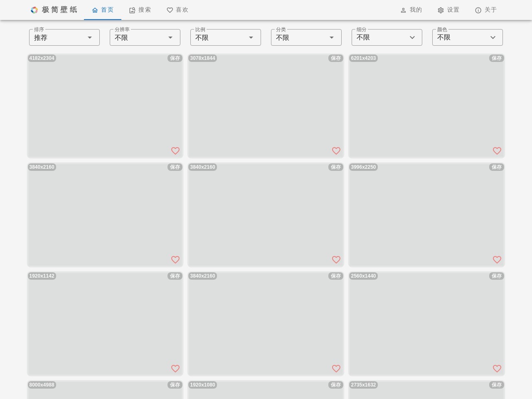Open the 排序 sort dropdown
This screenshot has width=532, height=399.
tap(64, 37)
